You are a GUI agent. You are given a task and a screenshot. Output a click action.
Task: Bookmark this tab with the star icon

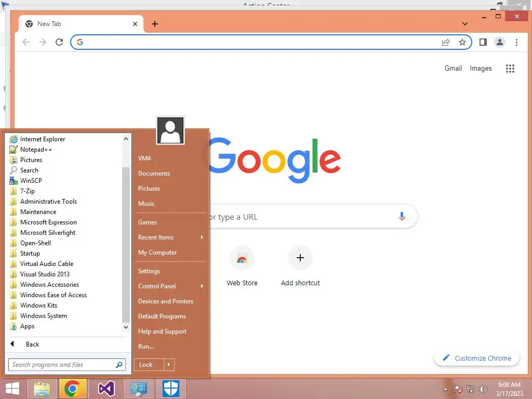coord(462,42)
